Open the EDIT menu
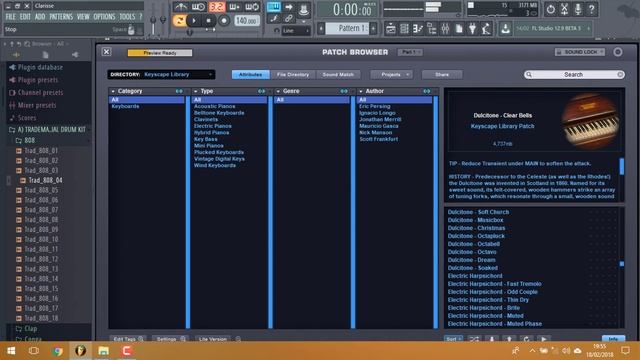The width and height of the screenshot is (640, 360). [x=25, y=17]
